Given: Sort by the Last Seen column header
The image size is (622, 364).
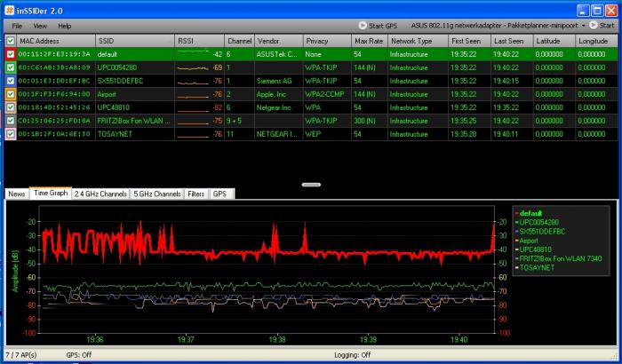Looking at the screenshot, I should 512,41.
